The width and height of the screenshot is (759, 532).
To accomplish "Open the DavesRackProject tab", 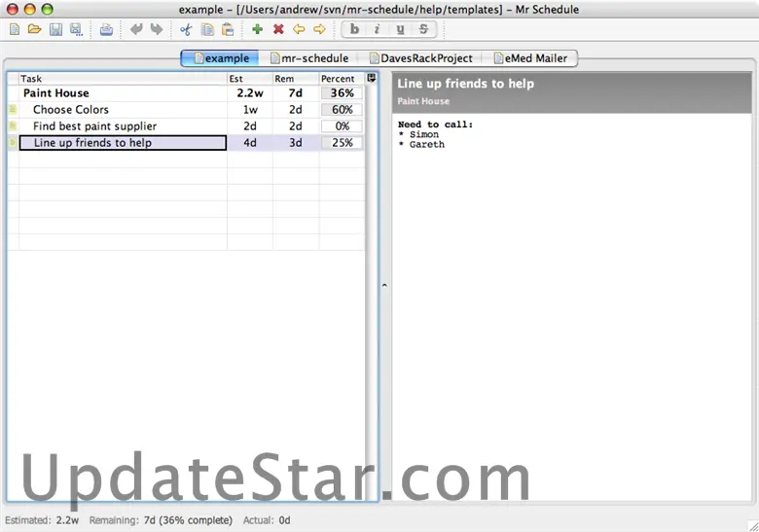I will click(x=420, y=58).
